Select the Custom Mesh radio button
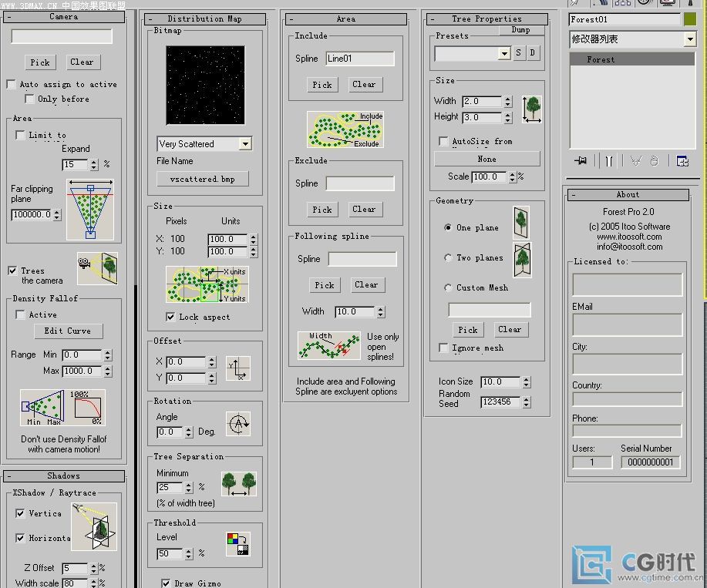This screenshot has width=707, height=588. tap(448, 287)
